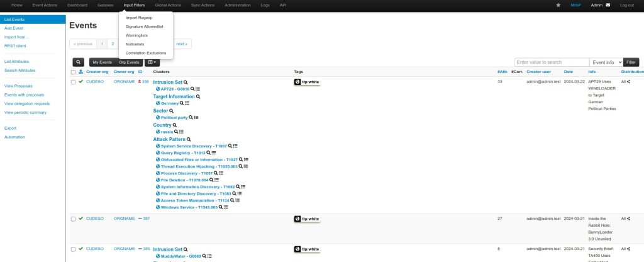Open the envelope messages icon beside Admin

608,5
